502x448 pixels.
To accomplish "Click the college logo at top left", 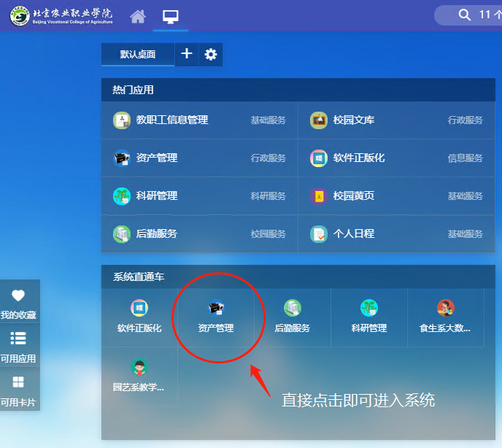I will pos(61,16).
